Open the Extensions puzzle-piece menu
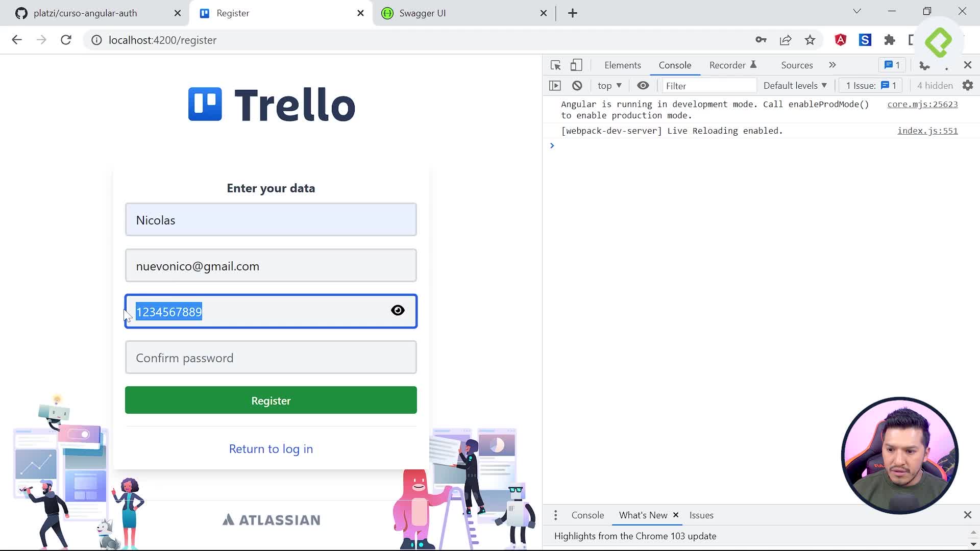The height and width of the screenshot is (551, 980). coord(890,40)
